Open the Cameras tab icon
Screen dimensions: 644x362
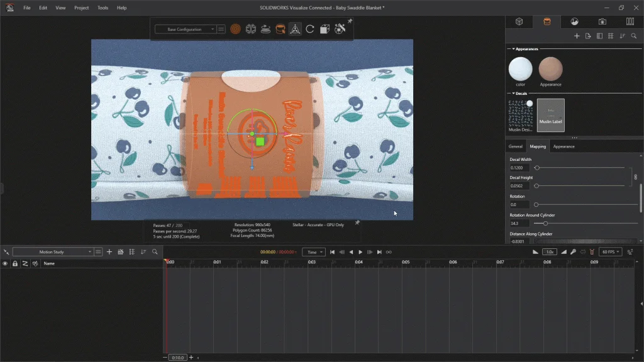602,21
